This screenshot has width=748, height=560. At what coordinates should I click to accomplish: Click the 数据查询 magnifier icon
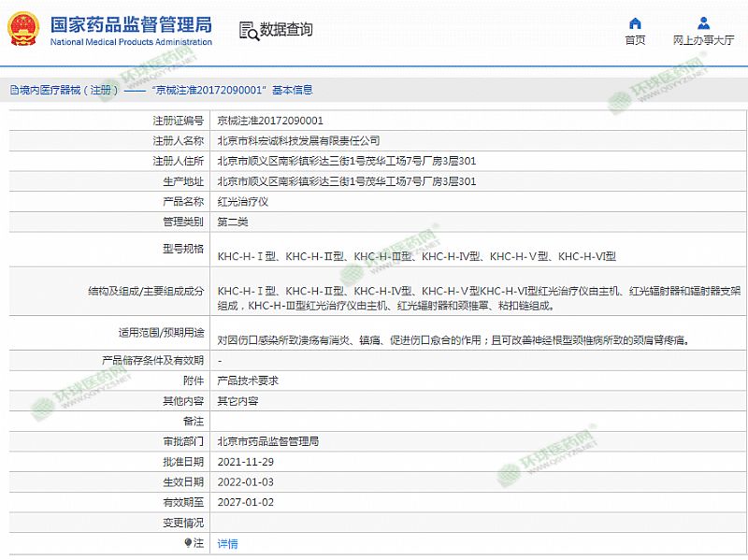pos(249,31)
